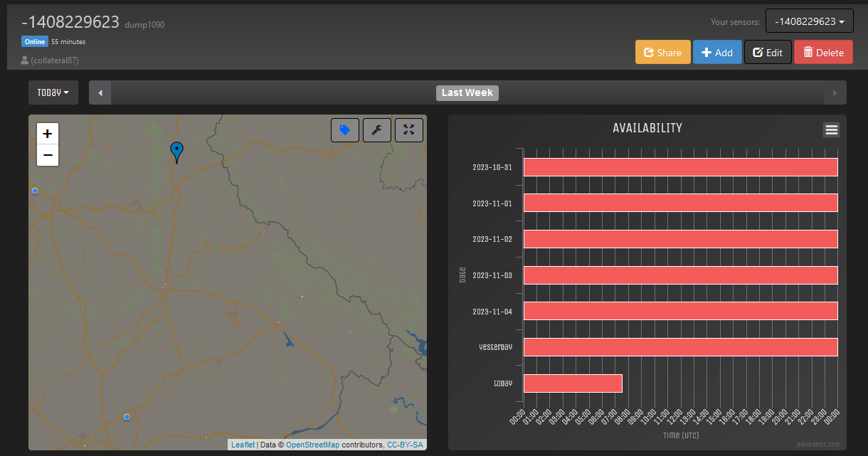Click the Online status badge
868x456 pixels.
point(34,41)
